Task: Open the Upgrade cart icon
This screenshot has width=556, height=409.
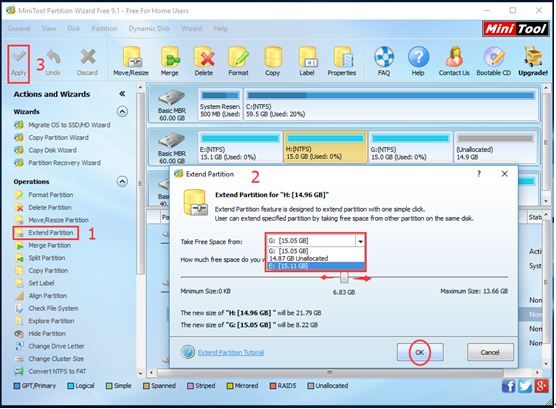Action: click(533, 62)
